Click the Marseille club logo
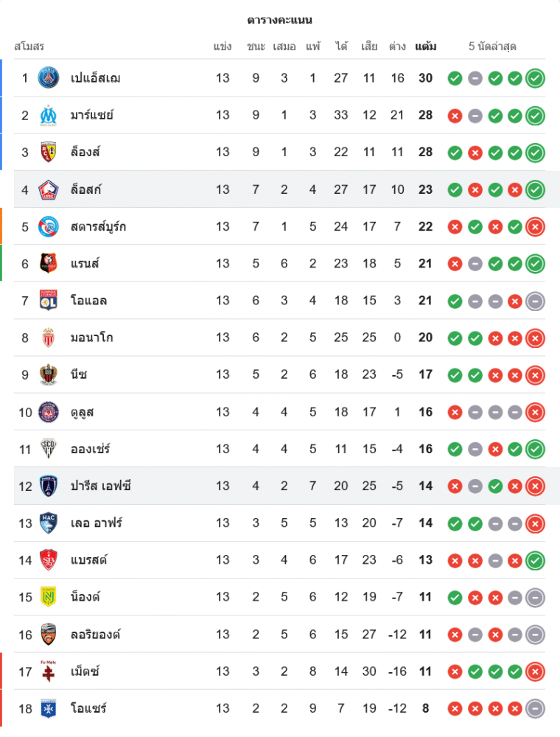This screenshot has width=560, height=737. pyautogui.click(x=49, y=115)
